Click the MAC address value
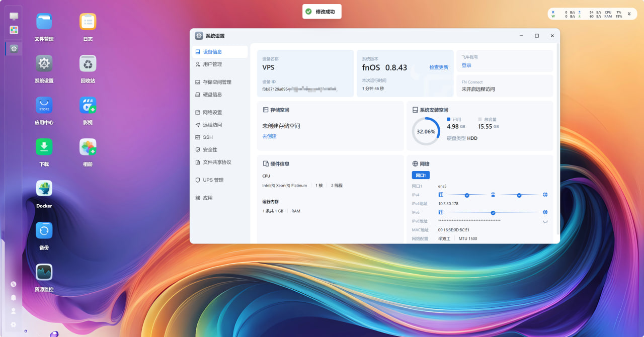 454,230
